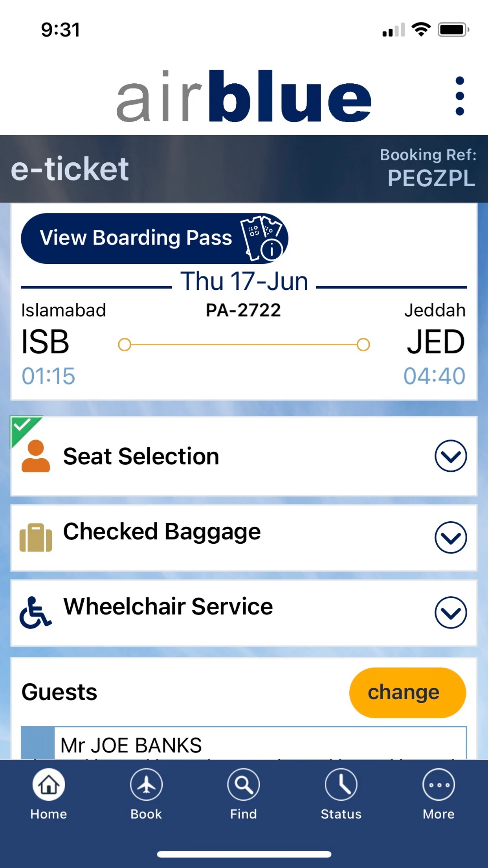This screenshot has height=868, width=488.
Task: Tap the boarding pass ticket icon
Action: (262, 238)
